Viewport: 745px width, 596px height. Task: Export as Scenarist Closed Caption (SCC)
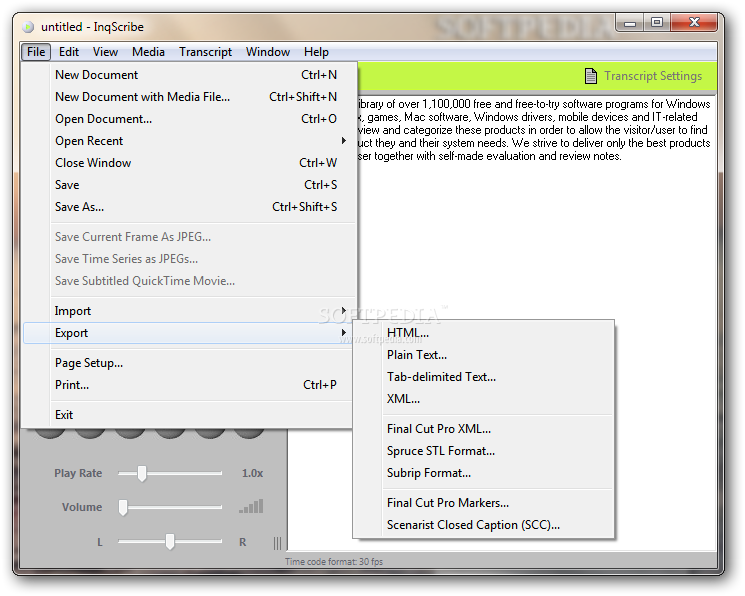point(484,525)
